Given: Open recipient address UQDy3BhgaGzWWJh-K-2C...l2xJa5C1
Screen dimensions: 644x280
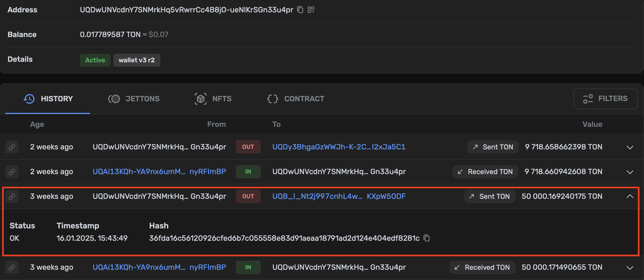Looking at the screenshot, I should click(339, 147).
